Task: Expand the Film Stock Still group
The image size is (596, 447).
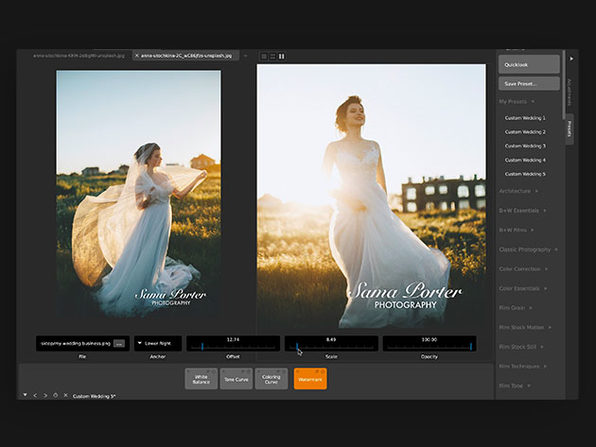Action: click(x=521, y=347)
